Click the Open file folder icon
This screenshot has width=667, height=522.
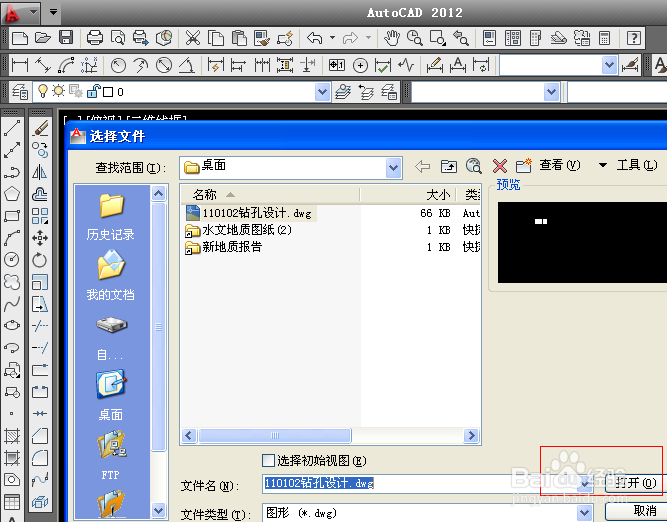(x=43, y=38)
